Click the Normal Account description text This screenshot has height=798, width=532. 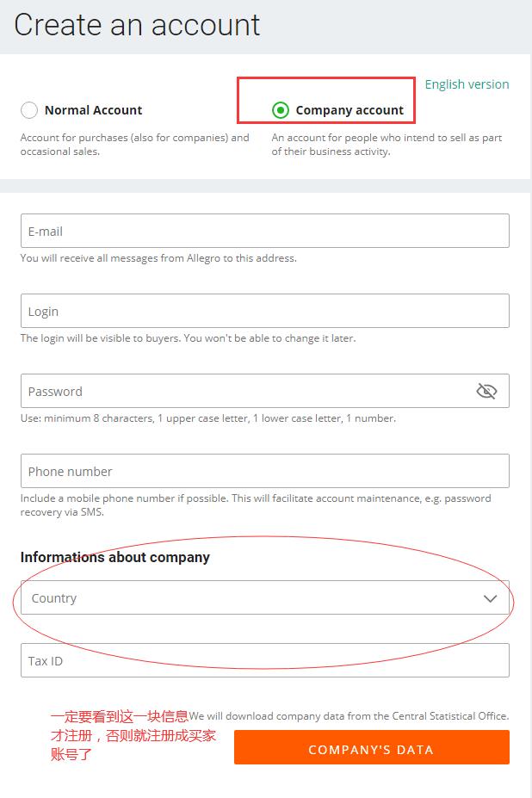tap(134, 145)
